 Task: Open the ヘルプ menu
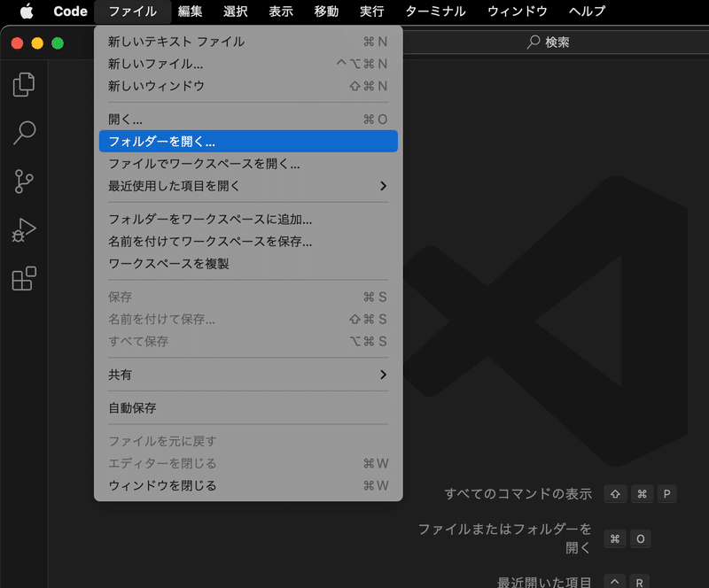[587, 11]
